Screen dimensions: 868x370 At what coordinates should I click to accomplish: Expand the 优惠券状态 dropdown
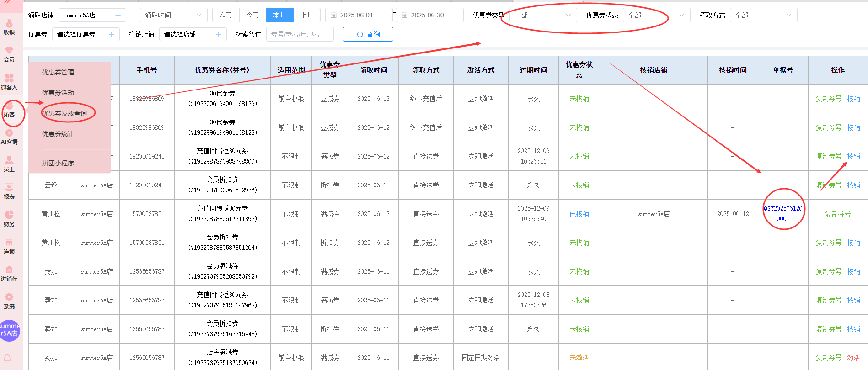click(x=656, y=15)
